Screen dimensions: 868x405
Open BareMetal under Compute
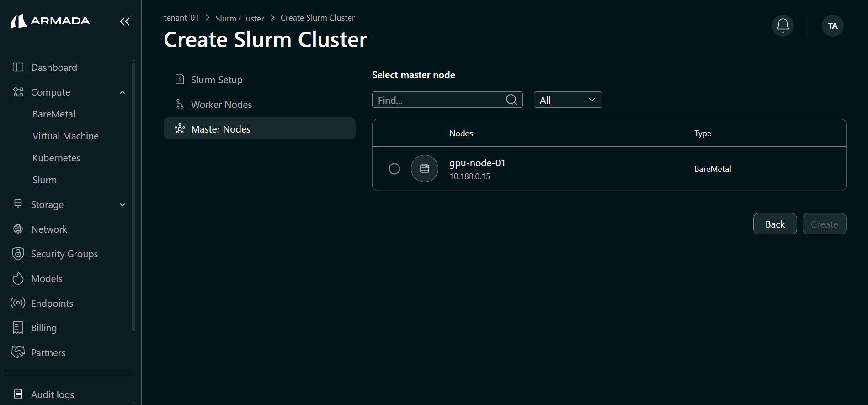54,114
